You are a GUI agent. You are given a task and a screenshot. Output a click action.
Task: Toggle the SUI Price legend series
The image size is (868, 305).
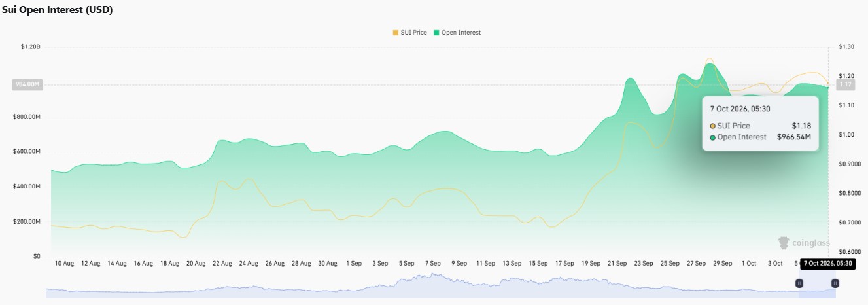409,32
